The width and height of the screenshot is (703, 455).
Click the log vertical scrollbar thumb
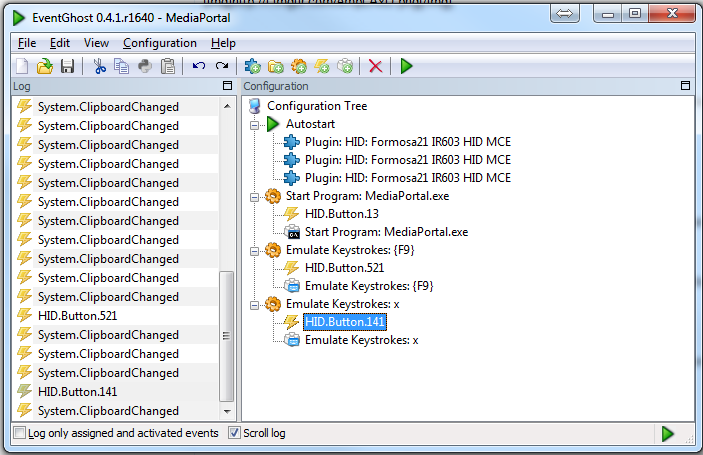[x=226, y=336]
